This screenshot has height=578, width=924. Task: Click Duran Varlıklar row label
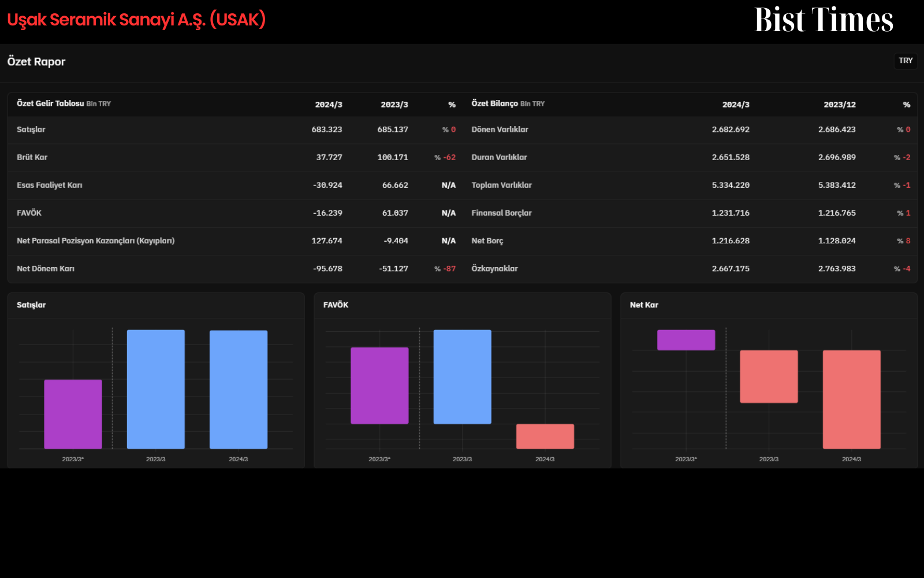pos(500,157)
